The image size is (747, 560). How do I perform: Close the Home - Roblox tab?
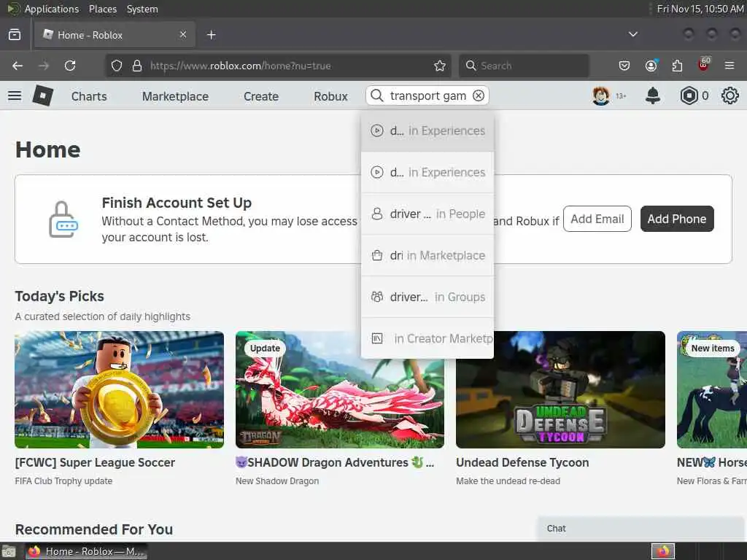coord(183,34)
